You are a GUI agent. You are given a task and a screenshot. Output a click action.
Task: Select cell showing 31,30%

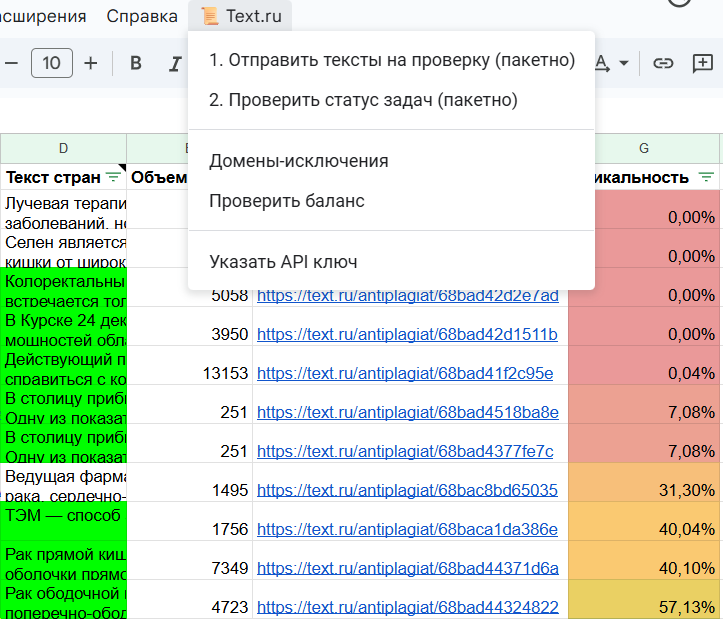click(x=644, y=482)
